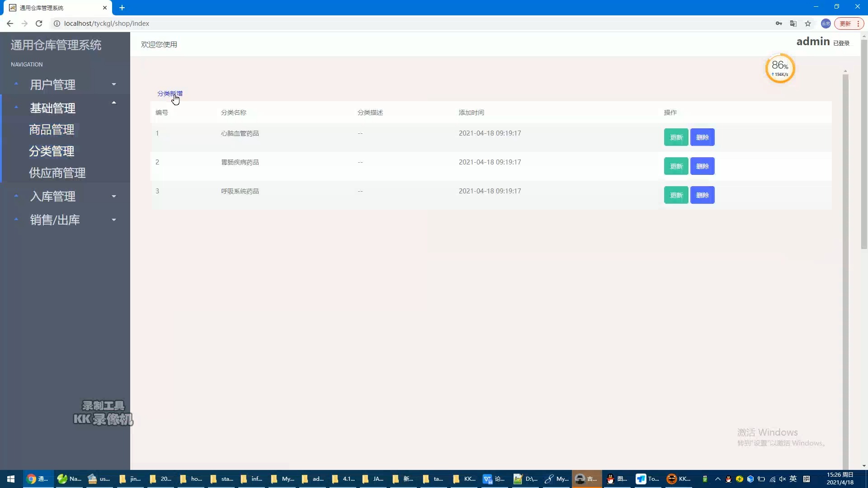Click the 86% disk usage indicator
868x488 pixels.
(x=778, y=68)
